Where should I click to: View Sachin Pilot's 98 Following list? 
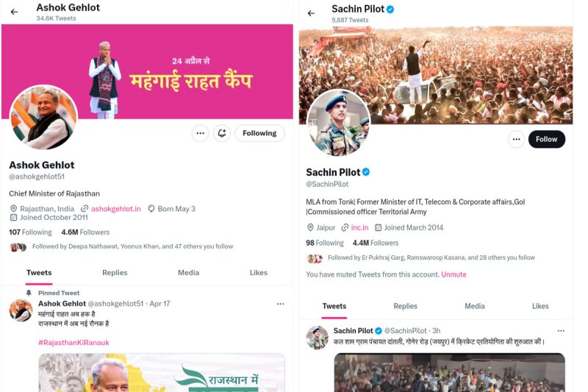pos(324,243)
